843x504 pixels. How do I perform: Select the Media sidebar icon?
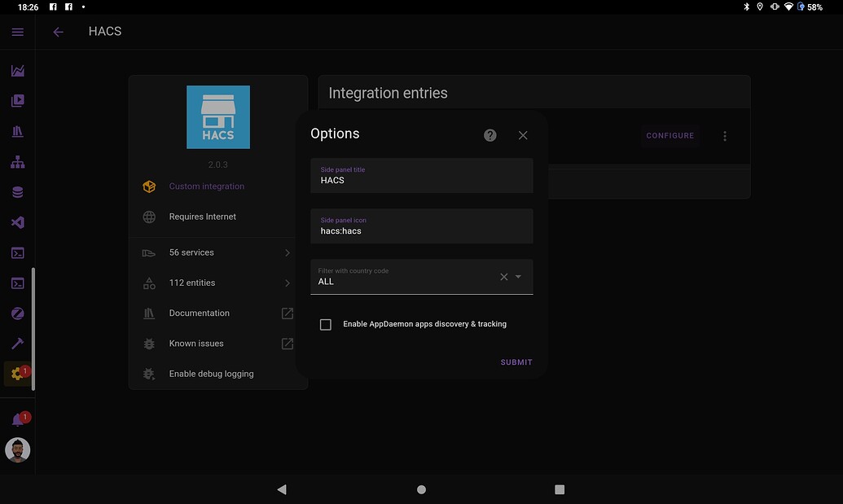coord(17,100)
